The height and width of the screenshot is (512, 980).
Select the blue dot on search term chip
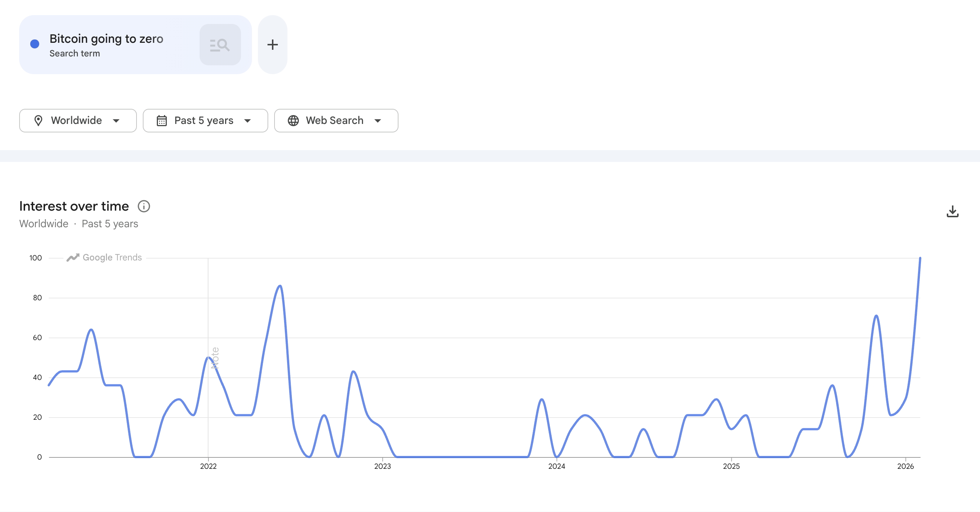point(35,44)
